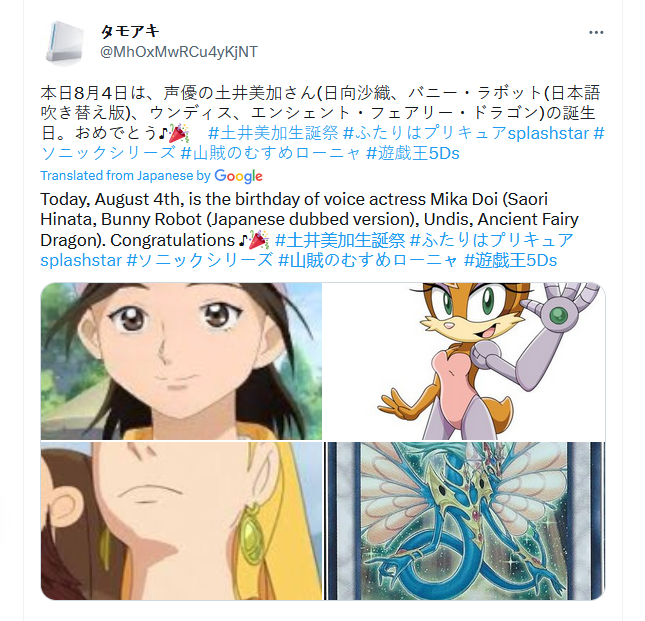Viewport: 645px width, 621px height.
Task: Open the @MhOxMwRCu4yKjNT handle link
Action: (x=179, y=52)
